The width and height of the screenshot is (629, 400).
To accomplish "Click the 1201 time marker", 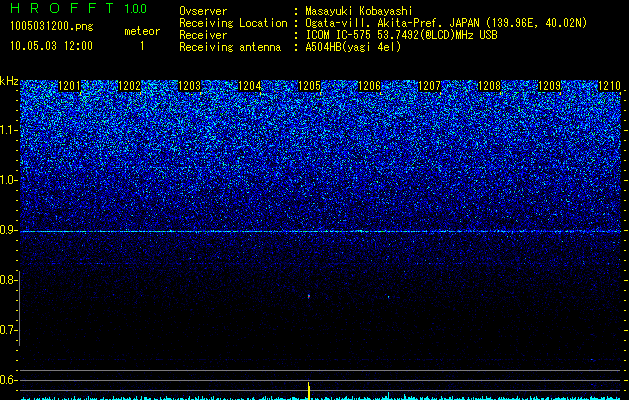I will [x=69, y=86].
